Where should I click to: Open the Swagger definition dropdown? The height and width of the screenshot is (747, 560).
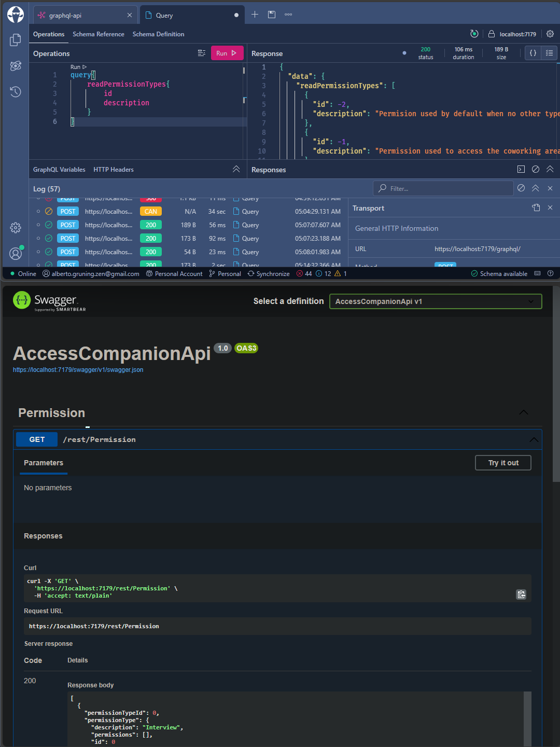click(x=436, y=301)
